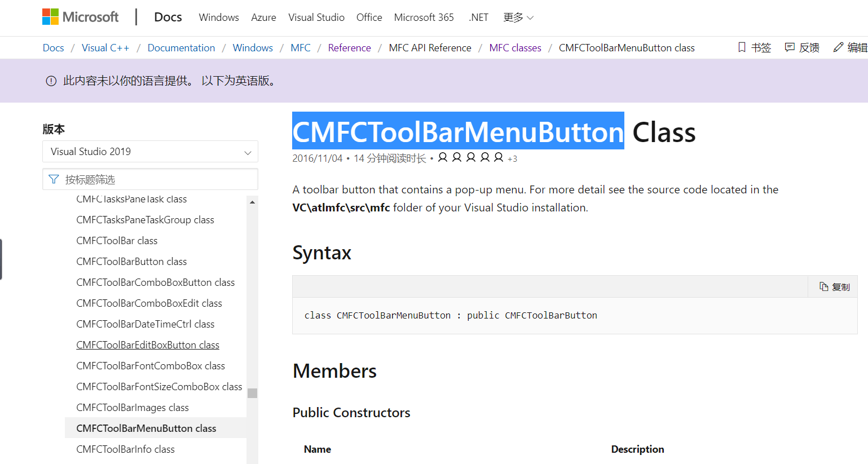Open CMFCToolBarEditBoxButton class
This screenshot has width=868, height=464.
(x=148, y=345)
